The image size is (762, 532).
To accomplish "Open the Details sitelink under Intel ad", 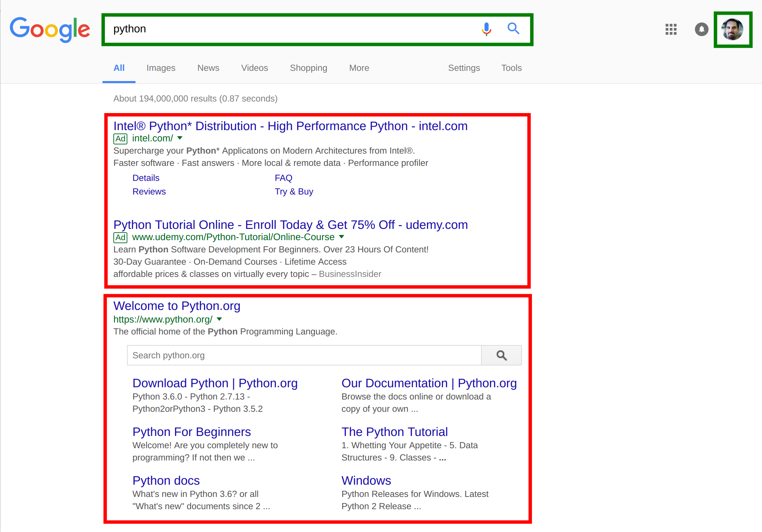I will pos(146,178).
